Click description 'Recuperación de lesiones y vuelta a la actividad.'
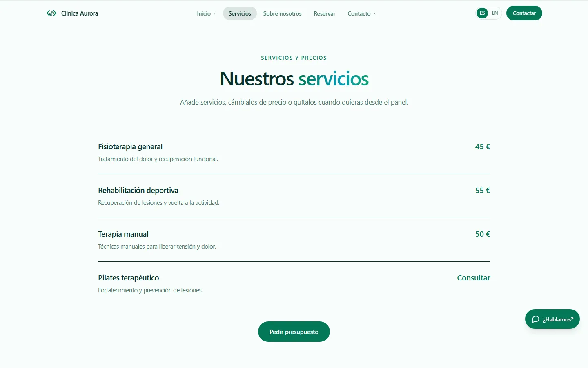588x368 pixels. coord(159,203)
